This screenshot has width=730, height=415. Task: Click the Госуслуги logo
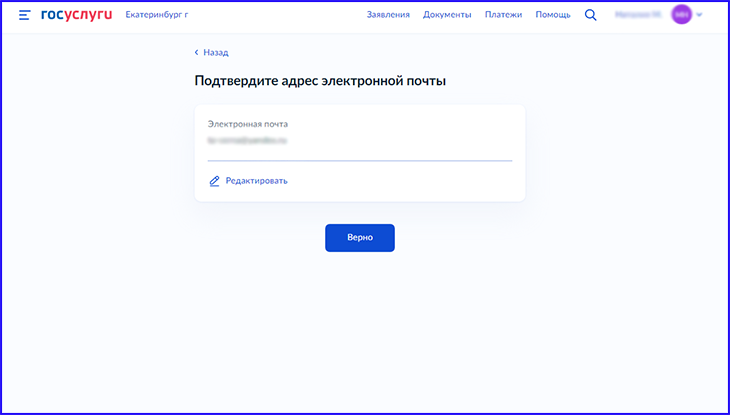[x=77, y=15]
